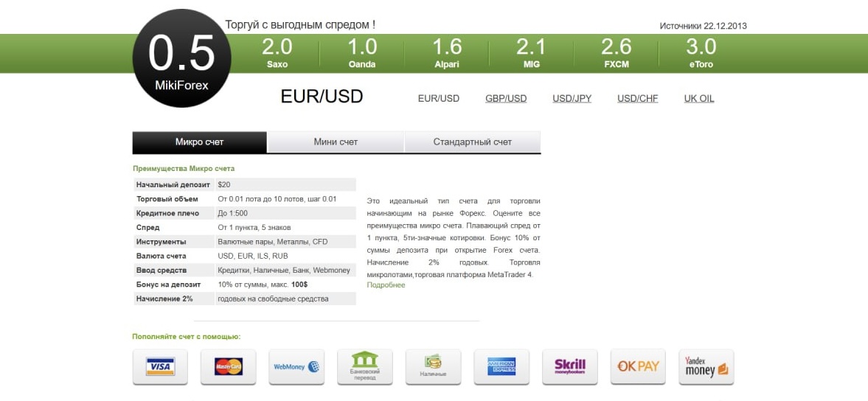Select the Skrill Moneybookers icon
This screenshot has width=868, height=401.
click(x=569, y=366)
